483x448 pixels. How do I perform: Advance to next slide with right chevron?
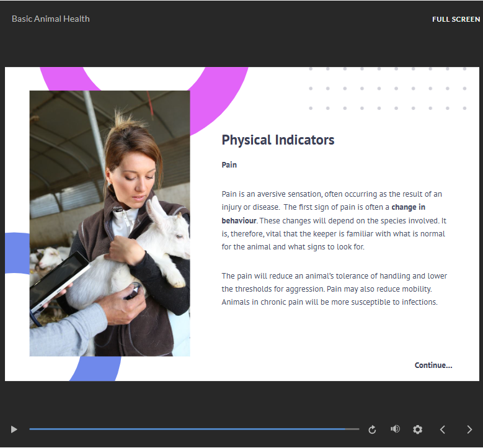[x=469, y=429]
